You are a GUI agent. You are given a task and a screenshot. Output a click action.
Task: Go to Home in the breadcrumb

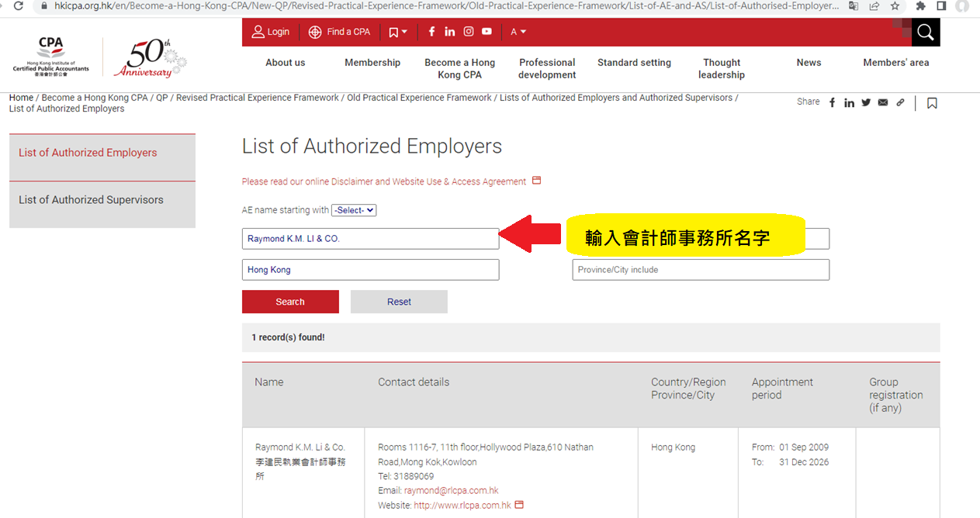[21, 98]
